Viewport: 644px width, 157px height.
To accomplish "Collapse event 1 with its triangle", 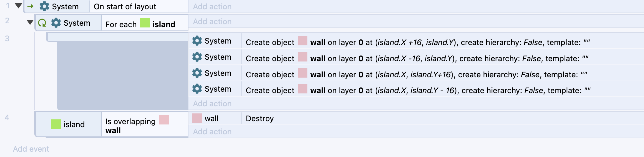I will (x=18, y=6).
